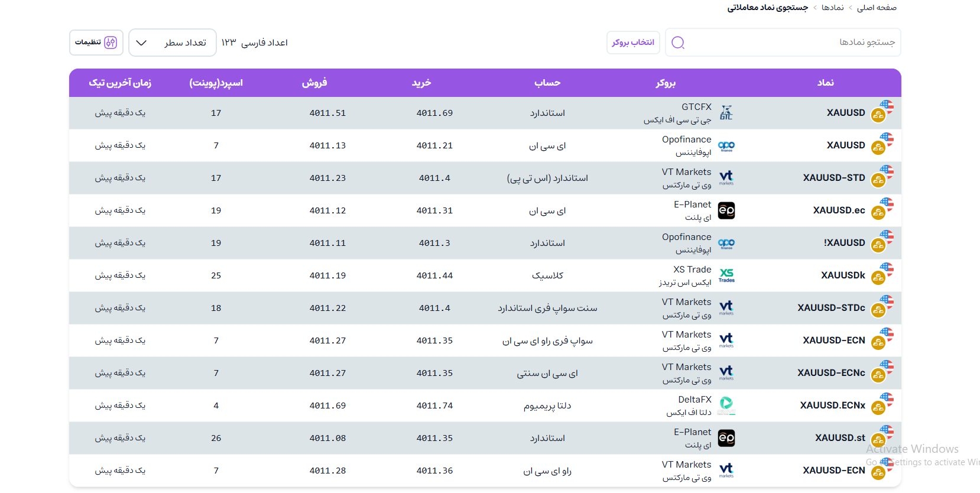Click XS Trade broker name
The image size is (980, 493).
tap(692, 270)
